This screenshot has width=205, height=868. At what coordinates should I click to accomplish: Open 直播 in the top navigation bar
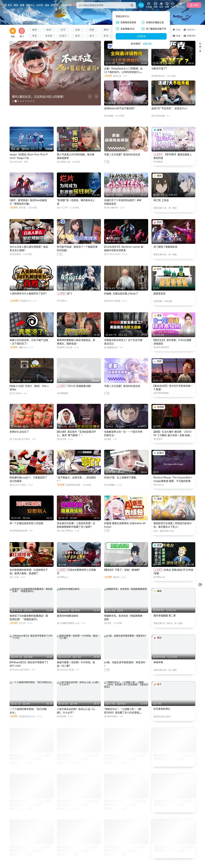[x=22, y=5]
